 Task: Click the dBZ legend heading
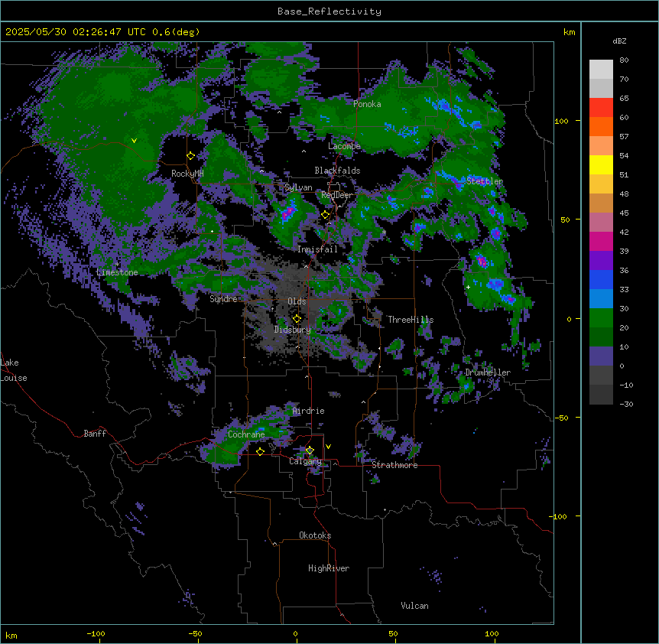click(619, 41)
